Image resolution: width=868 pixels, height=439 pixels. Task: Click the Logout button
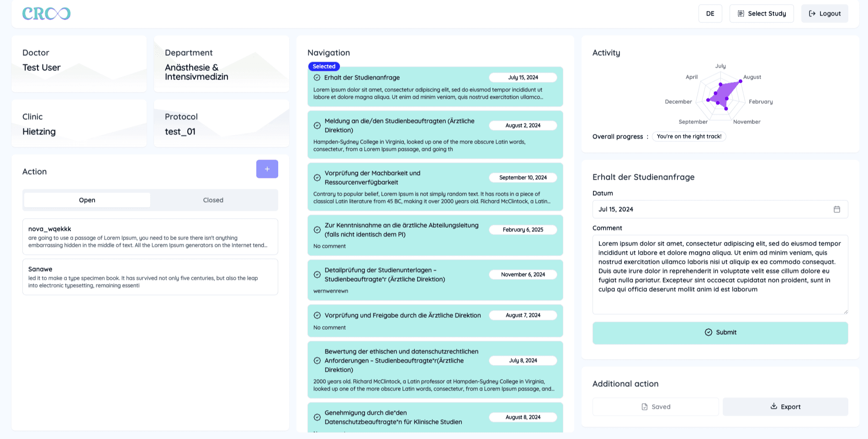coord(825,14)
